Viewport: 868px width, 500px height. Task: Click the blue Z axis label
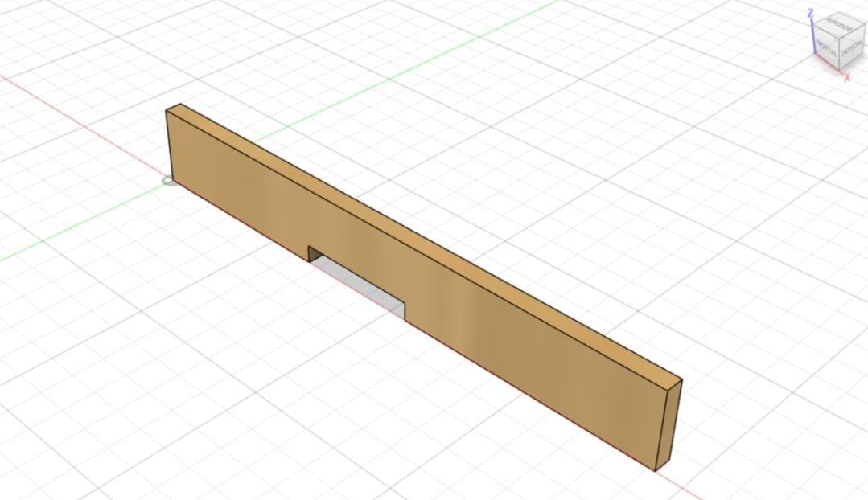tap(810, 12)
